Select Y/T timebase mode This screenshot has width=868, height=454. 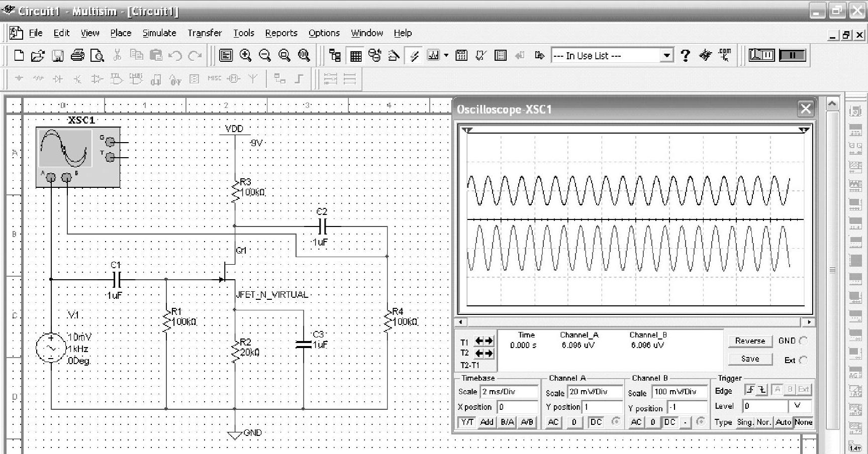[467, 422]
